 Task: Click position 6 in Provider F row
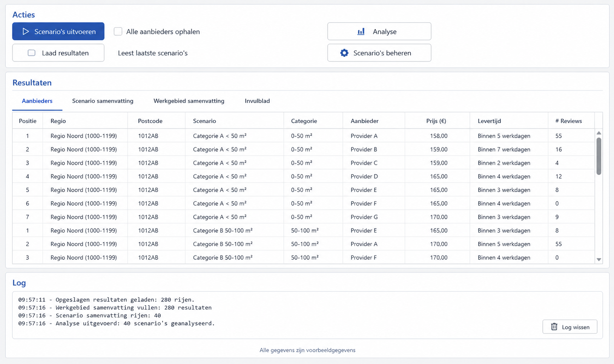[x=28, y=203]
